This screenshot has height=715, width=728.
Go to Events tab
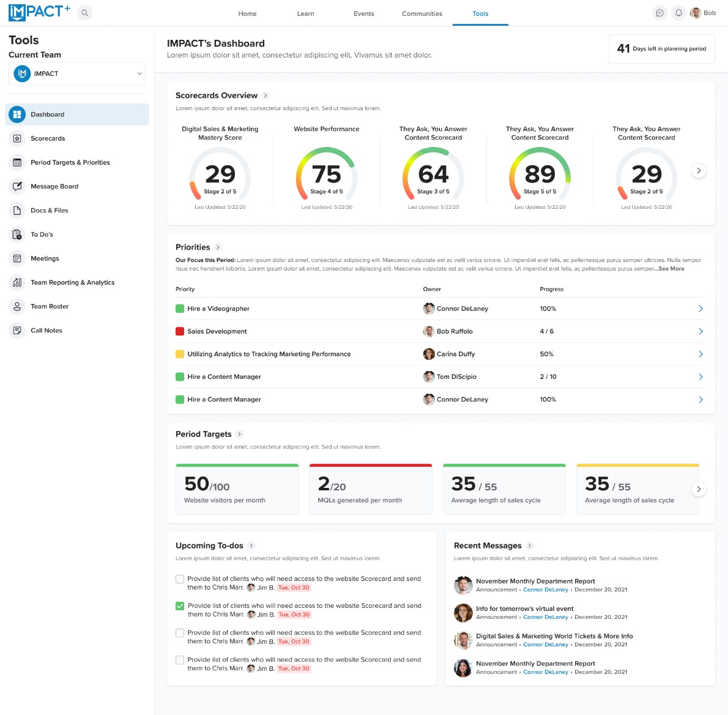tap(363, 13)
